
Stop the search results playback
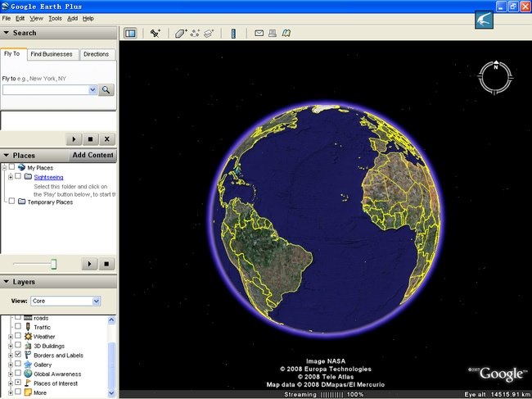(90, 139)
